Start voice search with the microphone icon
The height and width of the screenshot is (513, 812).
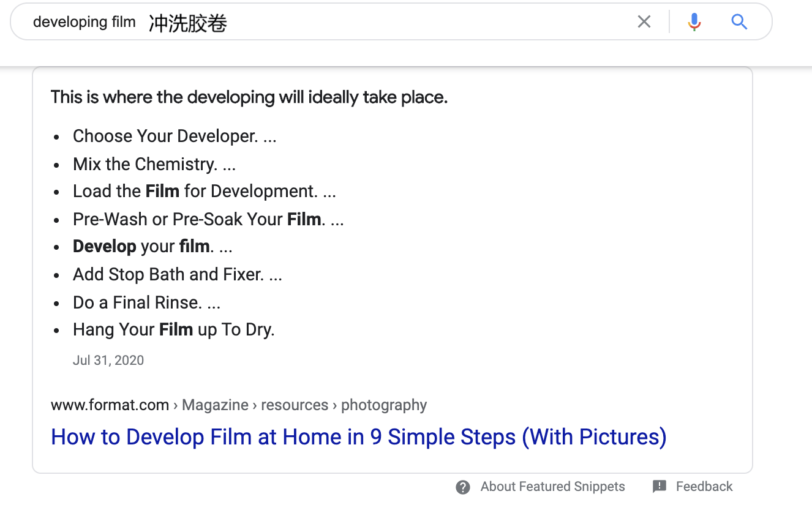(694, 22)
